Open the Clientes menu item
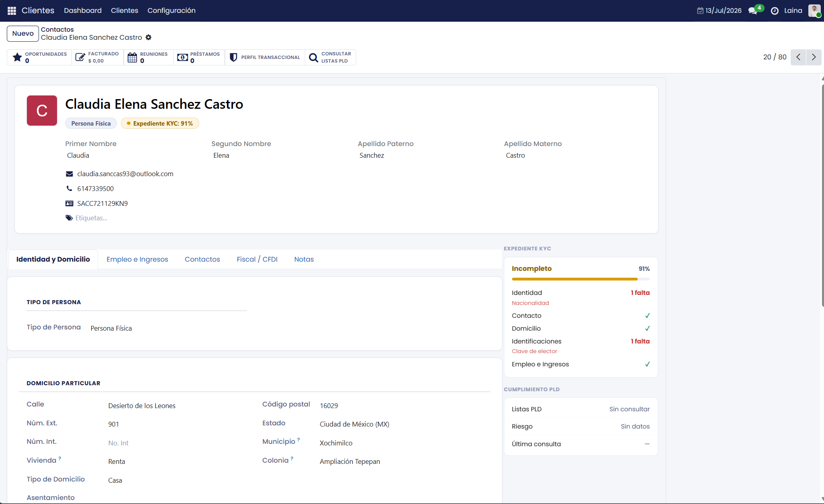This screenshot has width=824, height=504. (124, 10)
